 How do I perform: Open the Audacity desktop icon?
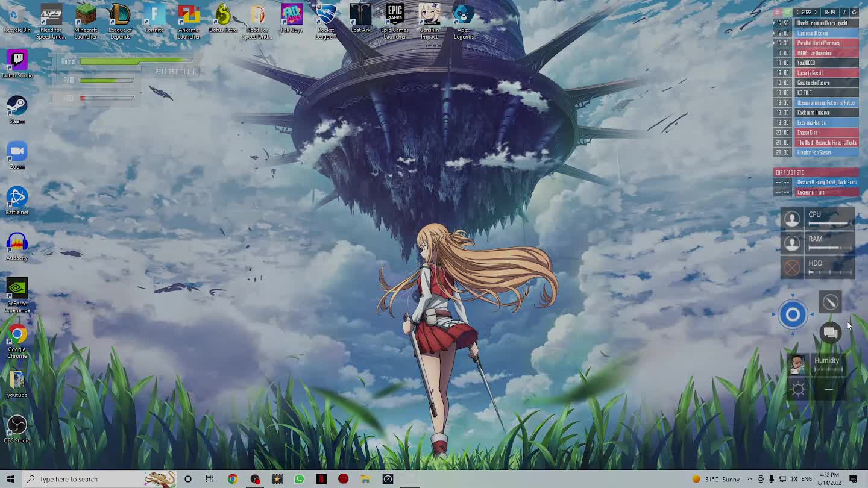click(x=17, y=247)
